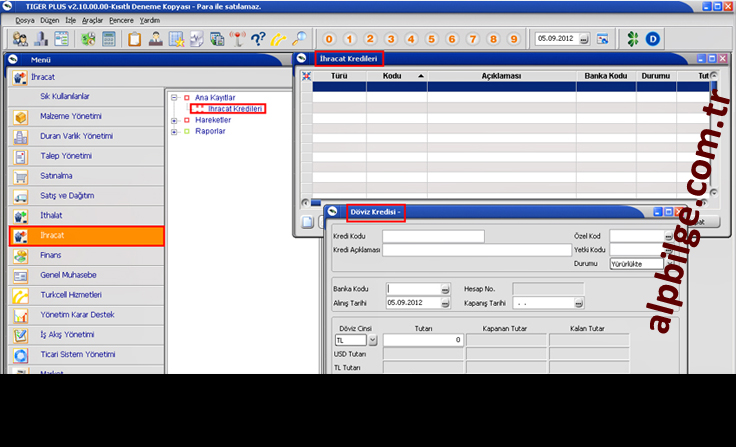Expand the Raporlar tree node

[174, 130]
